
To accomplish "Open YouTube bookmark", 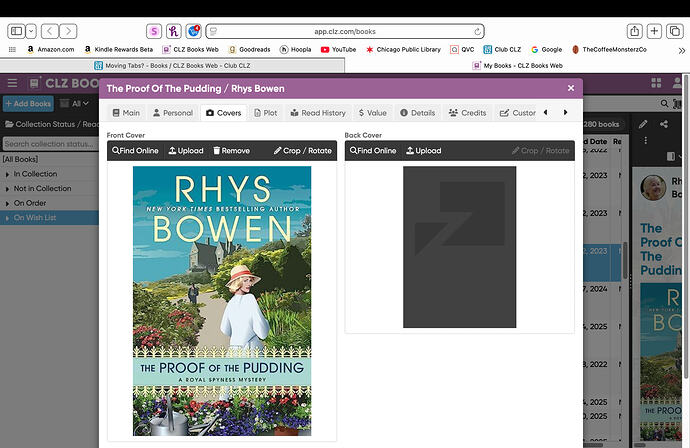I will (338, 50).
